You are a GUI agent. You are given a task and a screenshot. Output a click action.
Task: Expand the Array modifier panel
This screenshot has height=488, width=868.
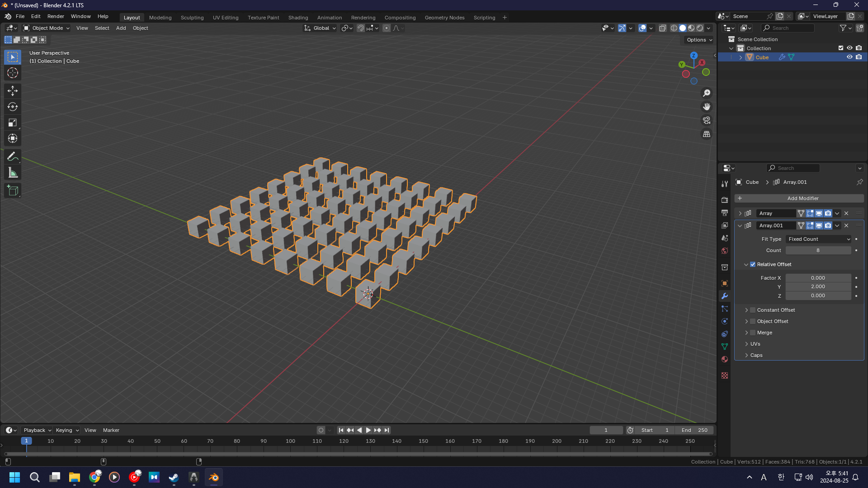(x=740, y=213)
